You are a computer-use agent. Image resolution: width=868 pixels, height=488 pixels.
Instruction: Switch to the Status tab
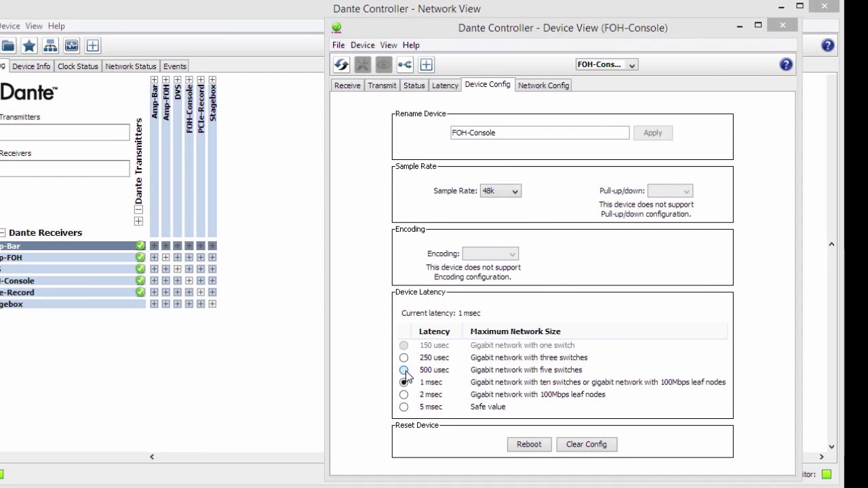414,85
